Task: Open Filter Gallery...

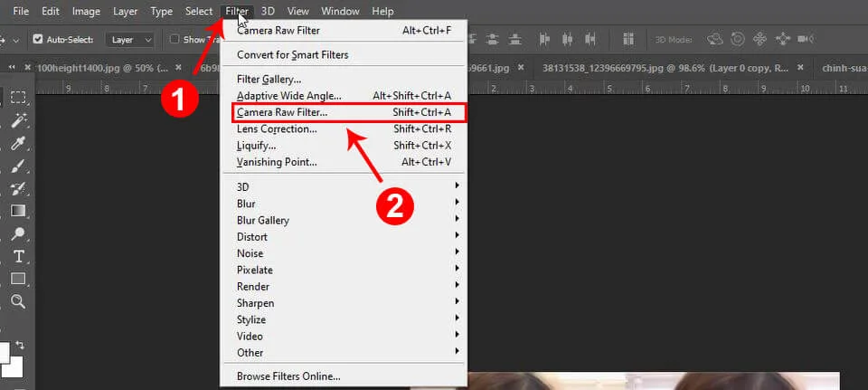Action: coord(344,80)
